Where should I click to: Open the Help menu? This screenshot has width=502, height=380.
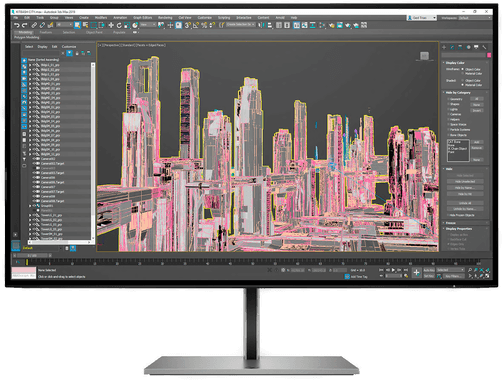(x=294, y=18)
